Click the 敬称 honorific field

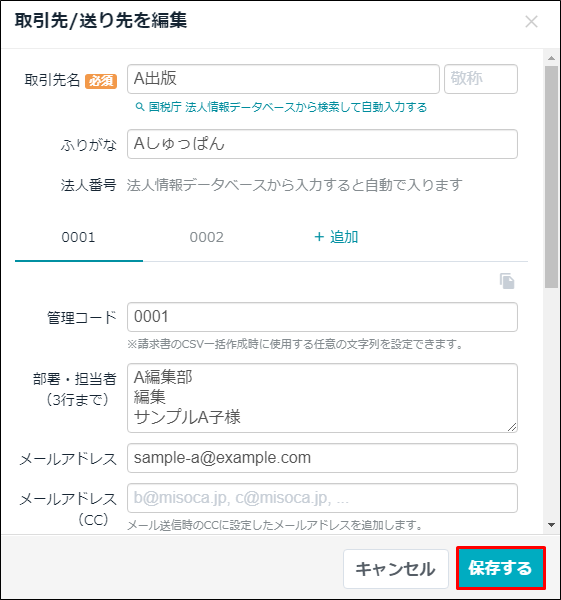click(x=481, y=79)
